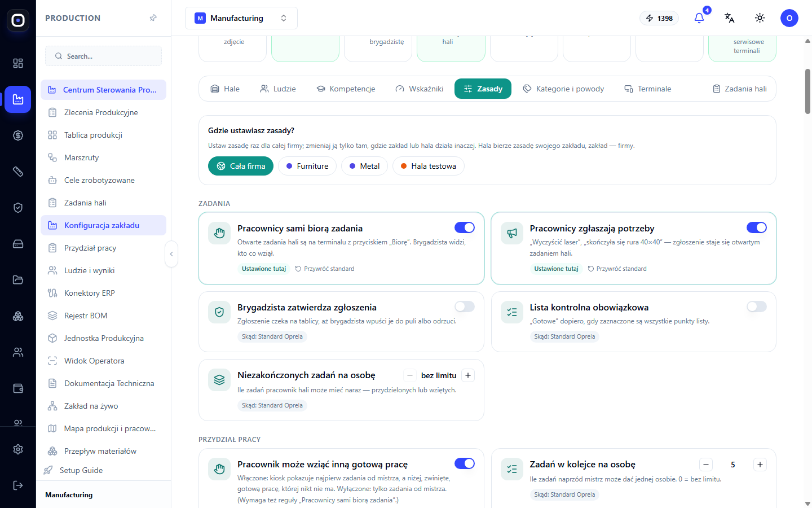Screen dimensions: 812x508
Task: Switch to the Kompetencje tab
Action: point(346,89)
